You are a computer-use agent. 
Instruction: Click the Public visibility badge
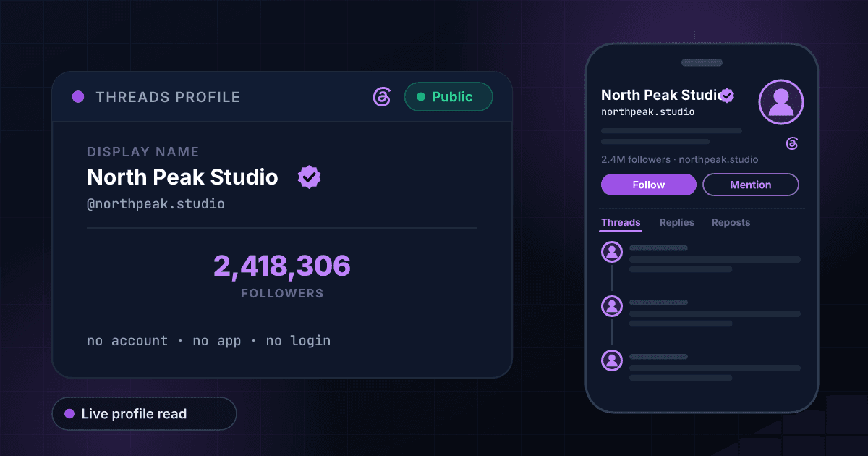[448, 97]
